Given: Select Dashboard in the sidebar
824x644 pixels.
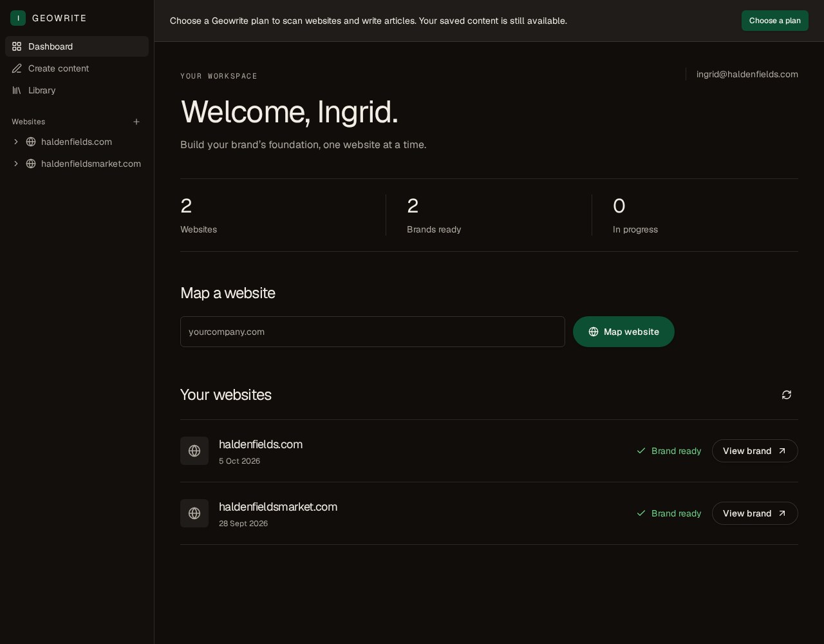Looking at the screenshot, I should tap(77, 46).
